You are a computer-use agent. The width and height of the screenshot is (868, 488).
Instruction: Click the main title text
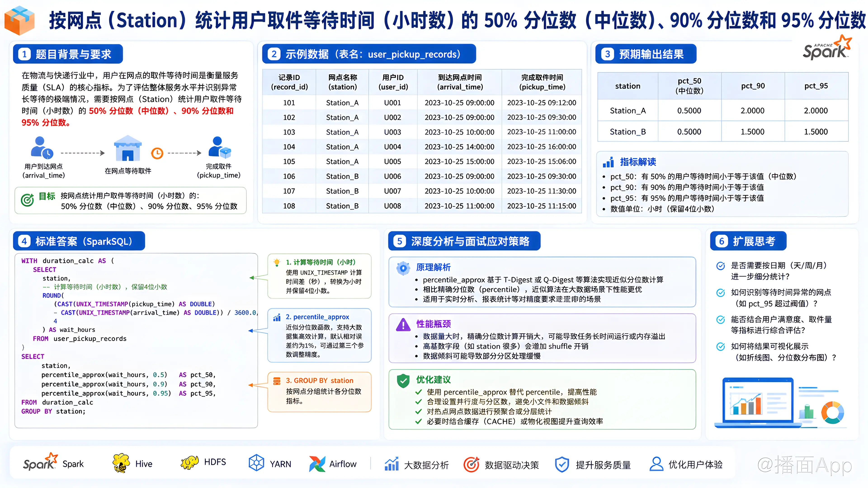pos(457,20)
